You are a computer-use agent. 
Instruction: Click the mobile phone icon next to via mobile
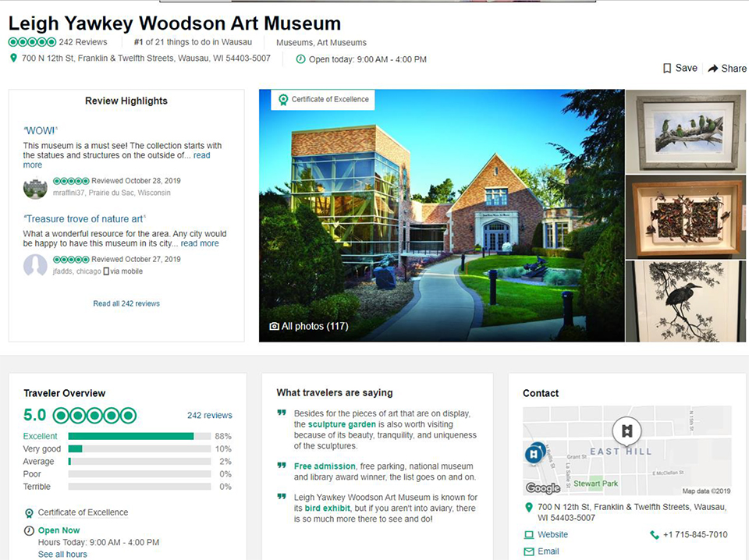coord(107,271)
